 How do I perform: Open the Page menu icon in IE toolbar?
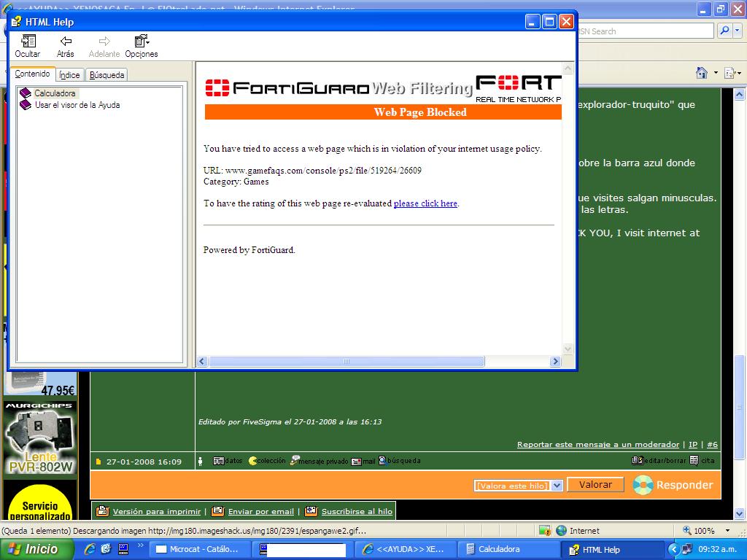coord(730,73)
